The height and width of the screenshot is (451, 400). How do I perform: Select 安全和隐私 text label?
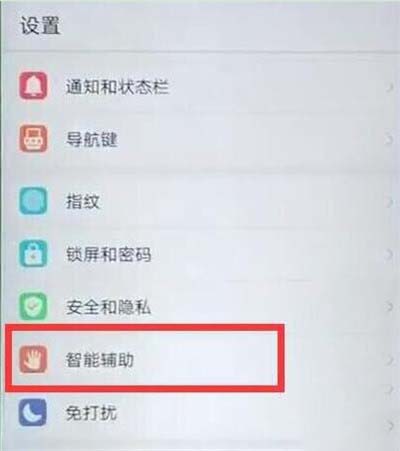pyautogui.click(x=108, y=307)
